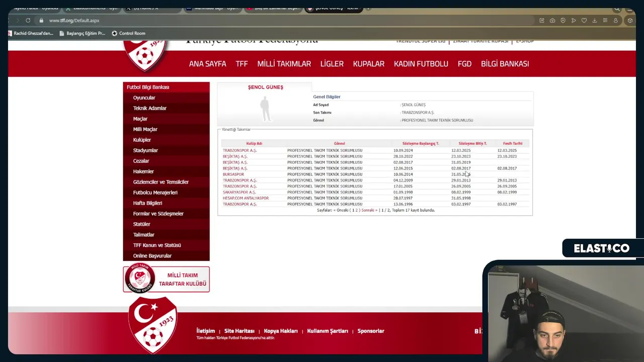Open the TFF menu item
This screenshot has height=362, width=644.
[242, 64]
